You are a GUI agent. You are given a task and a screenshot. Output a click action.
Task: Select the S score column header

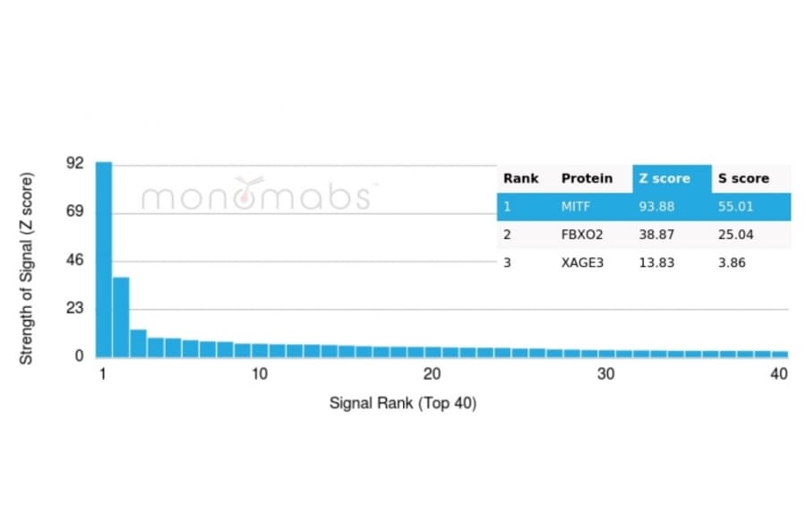click(742, 178)
